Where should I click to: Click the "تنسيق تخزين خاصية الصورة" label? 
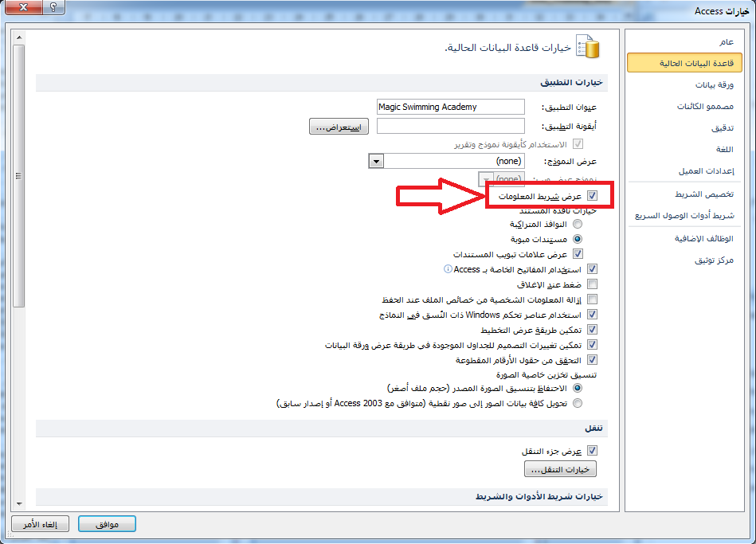point(546,374)
